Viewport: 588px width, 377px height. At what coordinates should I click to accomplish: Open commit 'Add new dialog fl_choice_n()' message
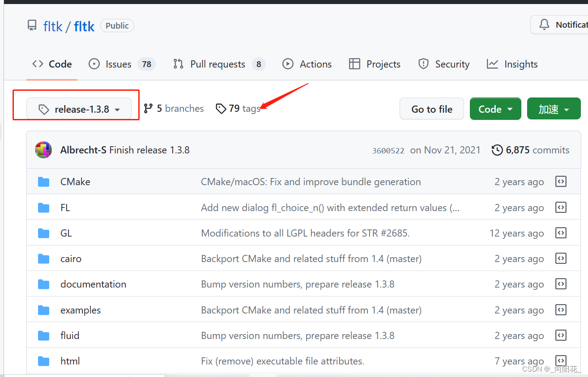click(330, 208)
